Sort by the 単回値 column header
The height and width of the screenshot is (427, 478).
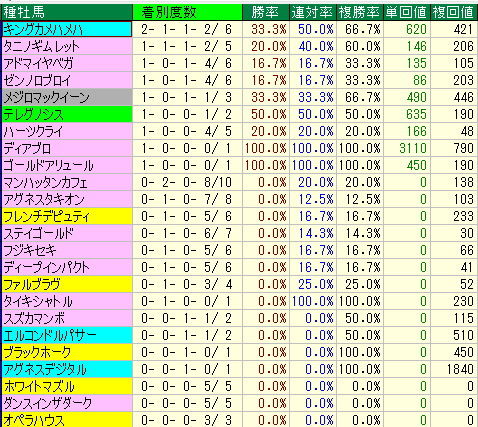pos(406,12)
